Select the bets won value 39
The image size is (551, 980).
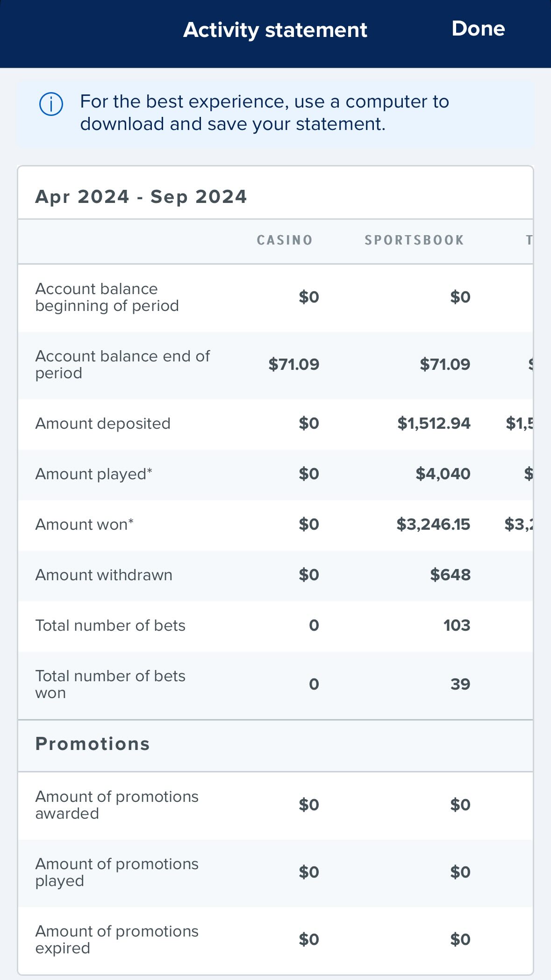tap(460, 685)
